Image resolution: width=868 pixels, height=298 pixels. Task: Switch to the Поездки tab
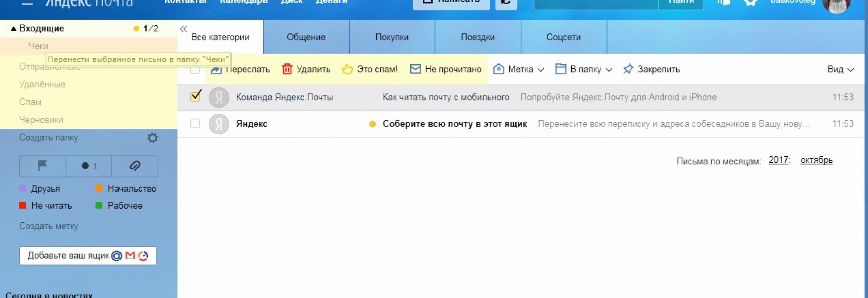[x=478, y=37]
